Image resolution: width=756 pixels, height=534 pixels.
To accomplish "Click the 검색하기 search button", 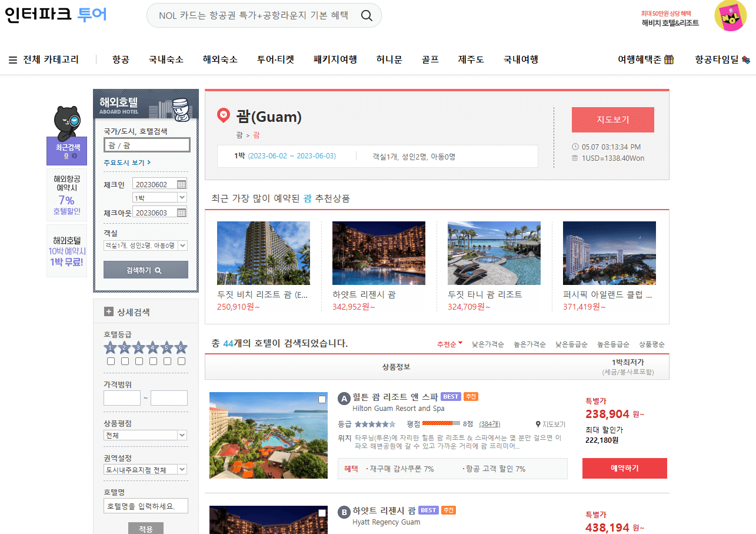I will (146, 270).
